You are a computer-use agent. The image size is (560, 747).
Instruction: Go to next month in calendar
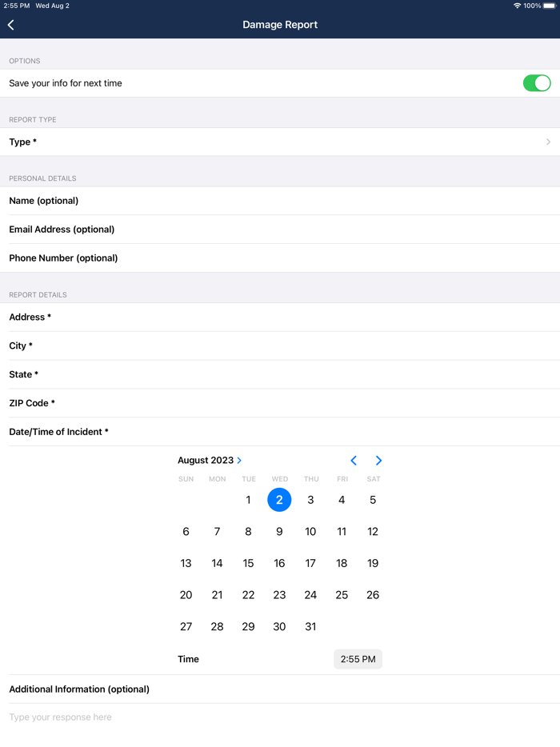coord(378,460)
